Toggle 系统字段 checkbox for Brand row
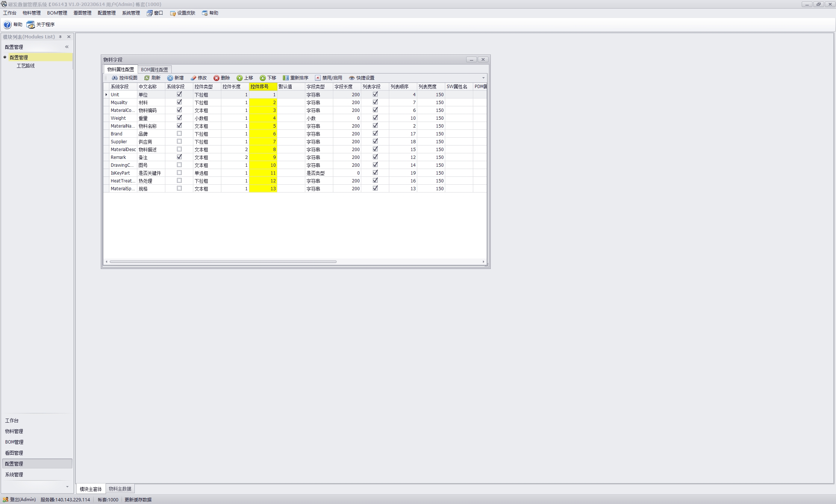 coord(179,134)
